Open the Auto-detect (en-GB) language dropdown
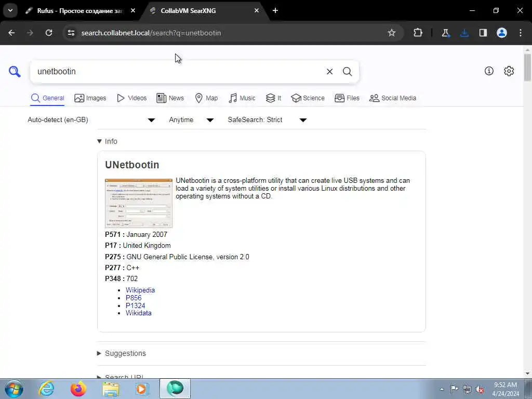Viewport: 532px width, 399px height. coord(91,120)
